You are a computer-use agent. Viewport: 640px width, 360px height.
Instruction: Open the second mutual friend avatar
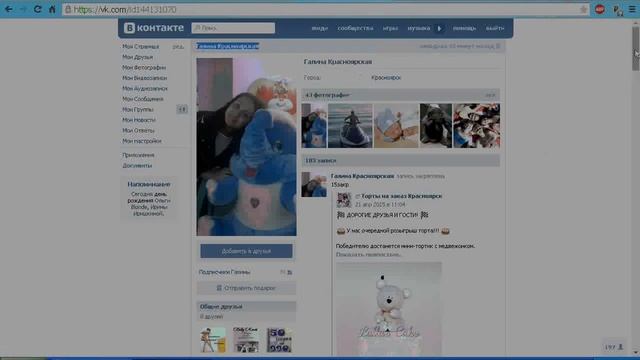246,340
